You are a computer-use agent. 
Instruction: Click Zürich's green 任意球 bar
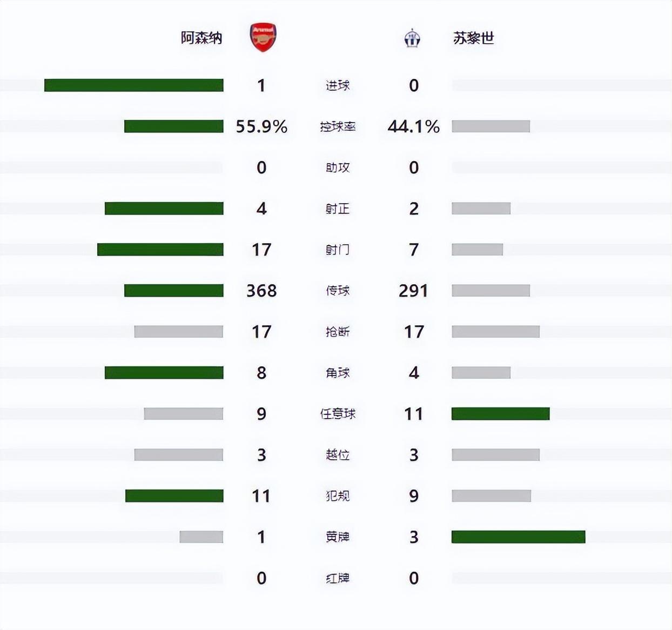[500, 414]
